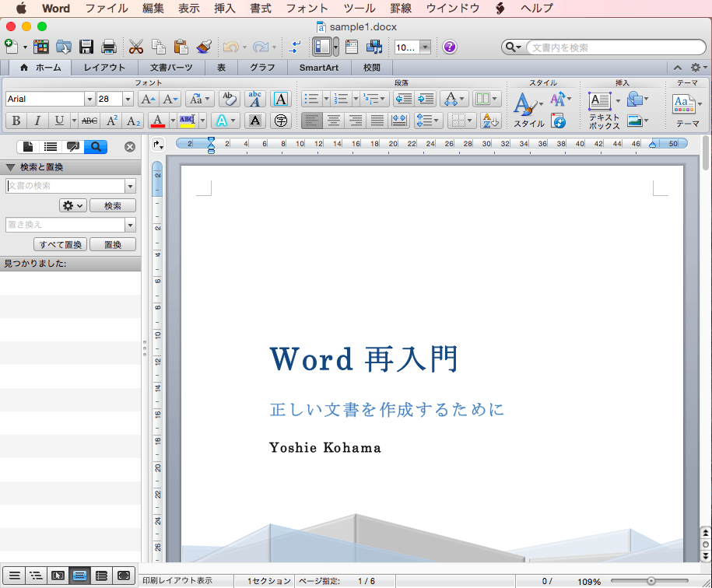Viewport: 712px width, 588px height.
Task: Click the 検索 button in sidebar
Action: tap(113, 206)
